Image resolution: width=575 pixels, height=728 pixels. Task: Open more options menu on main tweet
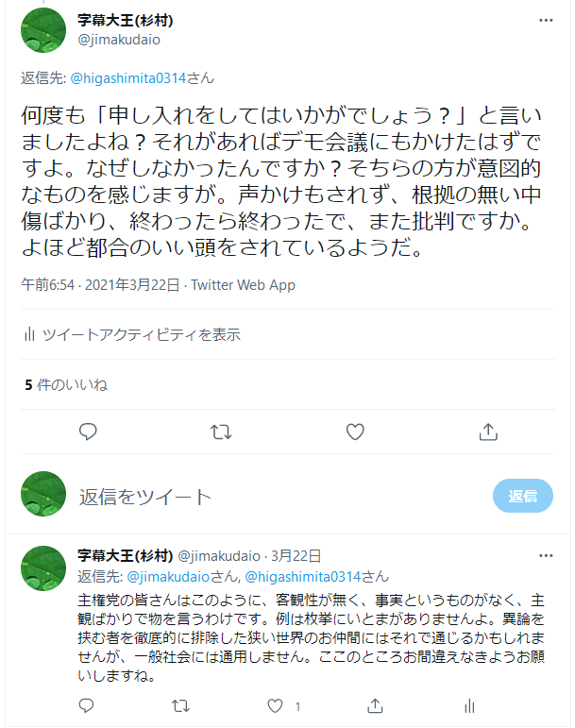point(546,19)
